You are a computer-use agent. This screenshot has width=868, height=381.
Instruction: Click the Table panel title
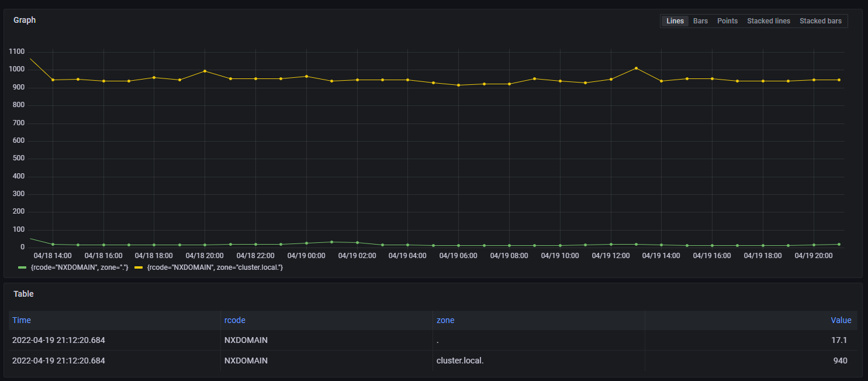(x=24, y=294)
